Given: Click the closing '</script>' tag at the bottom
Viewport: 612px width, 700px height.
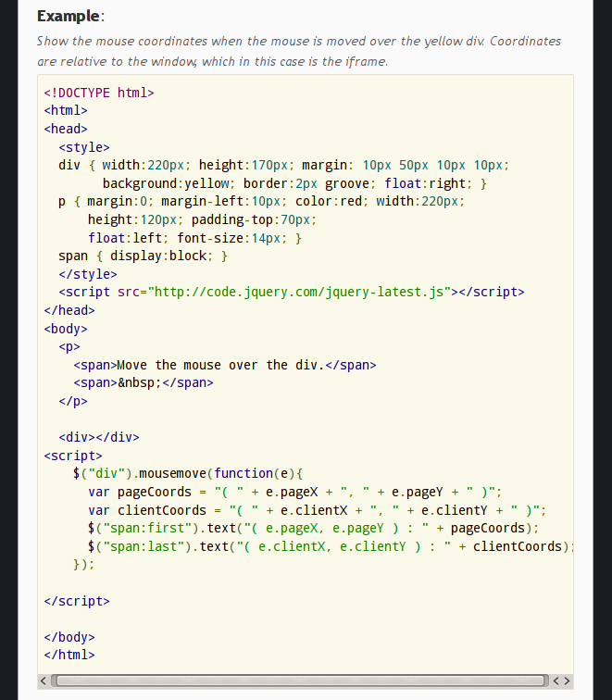Looking at the screenshot, I should (x=77, y=601).
